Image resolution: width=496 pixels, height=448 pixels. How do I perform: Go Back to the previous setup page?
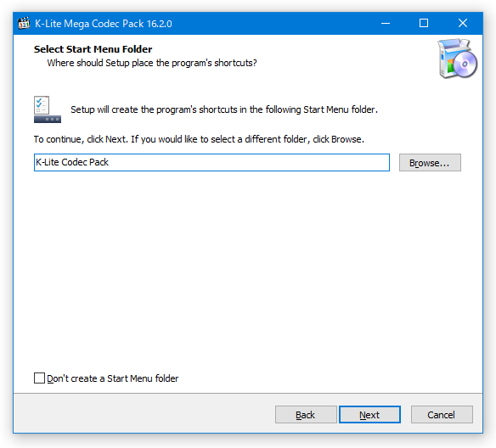click(x=306, y=415)
